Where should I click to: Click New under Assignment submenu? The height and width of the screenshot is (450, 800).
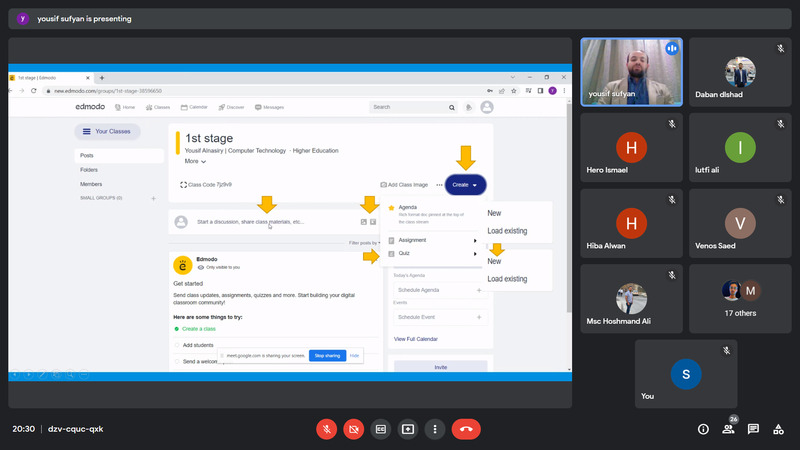[494, 213]
